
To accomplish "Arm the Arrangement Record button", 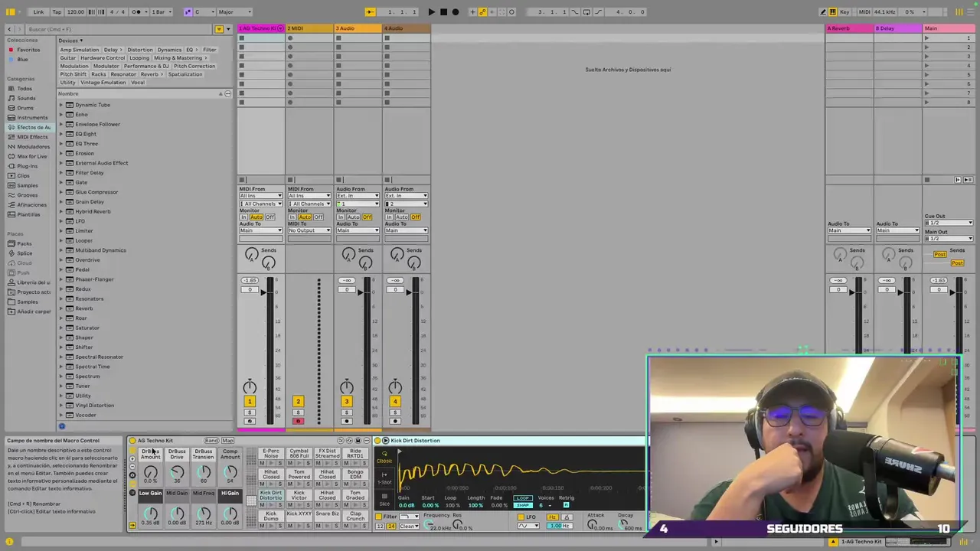I will [x=456, y=11].
